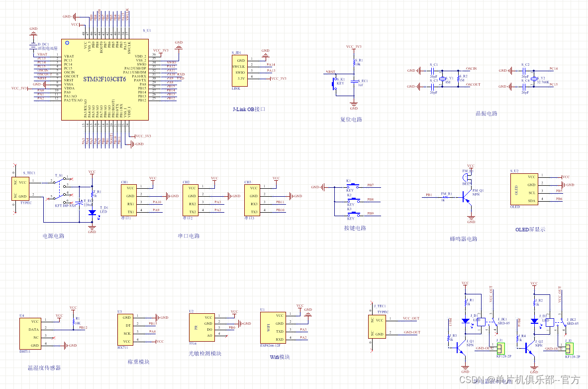The width and height of the screenshot is (588, 389).
Task: Select the S_U2 OLED module block
Action: click(x=524, y=189)
